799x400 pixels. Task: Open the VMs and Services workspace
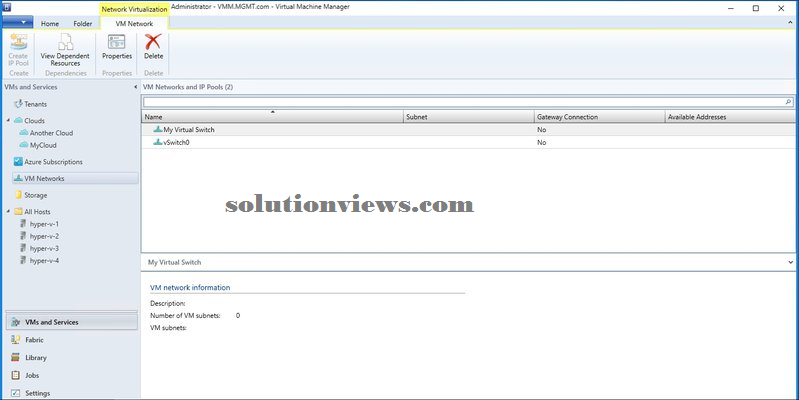[72, 323]
